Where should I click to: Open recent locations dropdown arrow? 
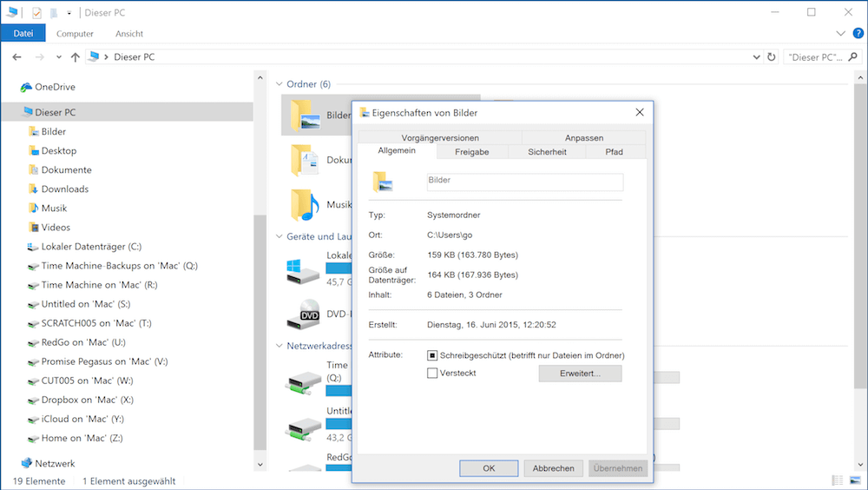coord(59,57)
